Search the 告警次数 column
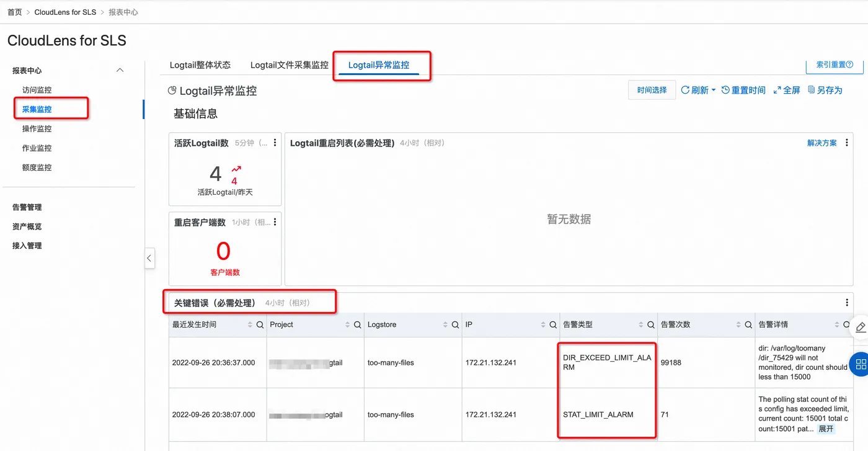This screenshot has height=451, width=868. click(x=748, y=324)
